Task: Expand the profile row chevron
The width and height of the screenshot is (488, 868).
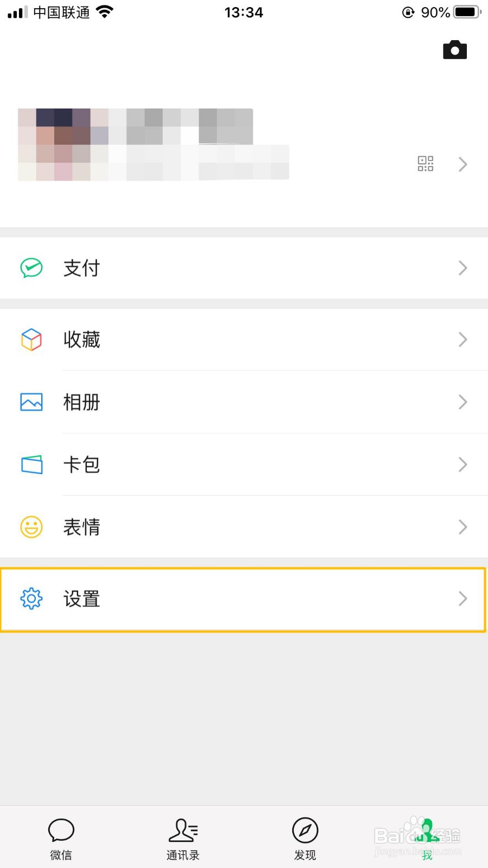Action: tap(463, 164)
